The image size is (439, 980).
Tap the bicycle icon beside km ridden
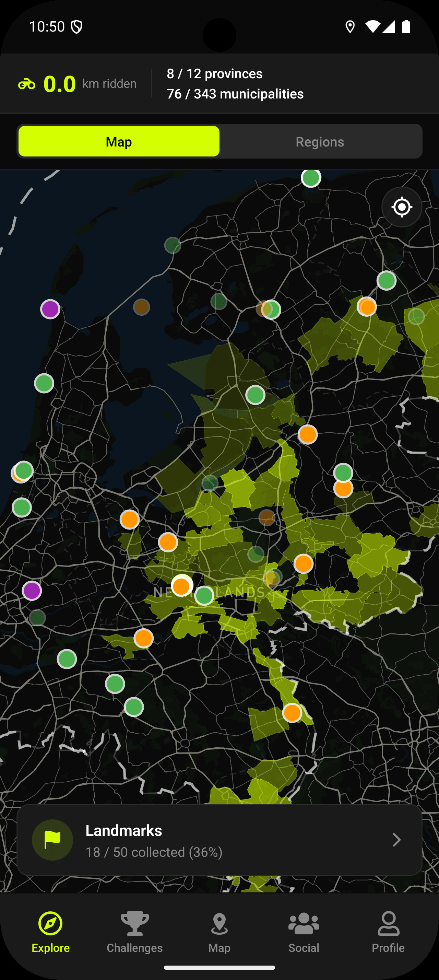point(27,84)
